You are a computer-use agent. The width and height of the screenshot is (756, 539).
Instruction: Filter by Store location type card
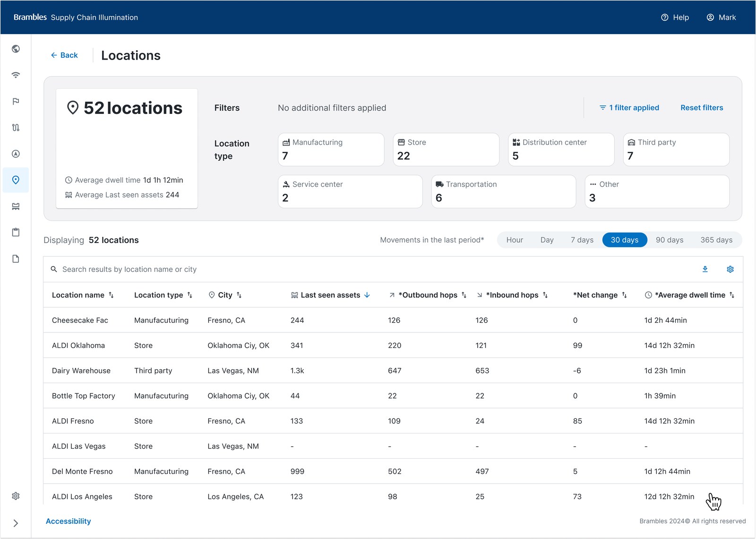(446, 149)
